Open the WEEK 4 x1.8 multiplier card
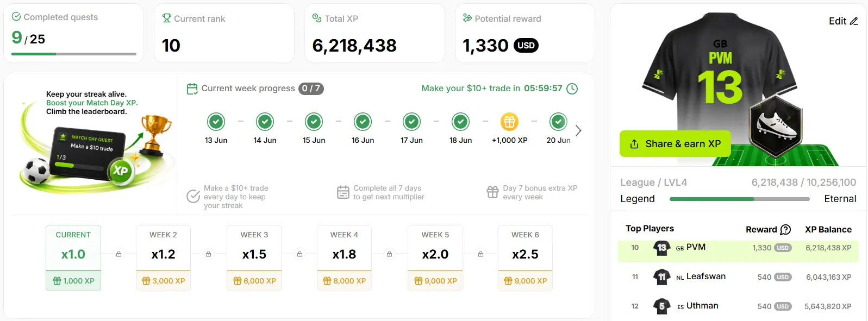Image resolution: width=868 pixels, height=321 pixels. [x=344, y=258]
